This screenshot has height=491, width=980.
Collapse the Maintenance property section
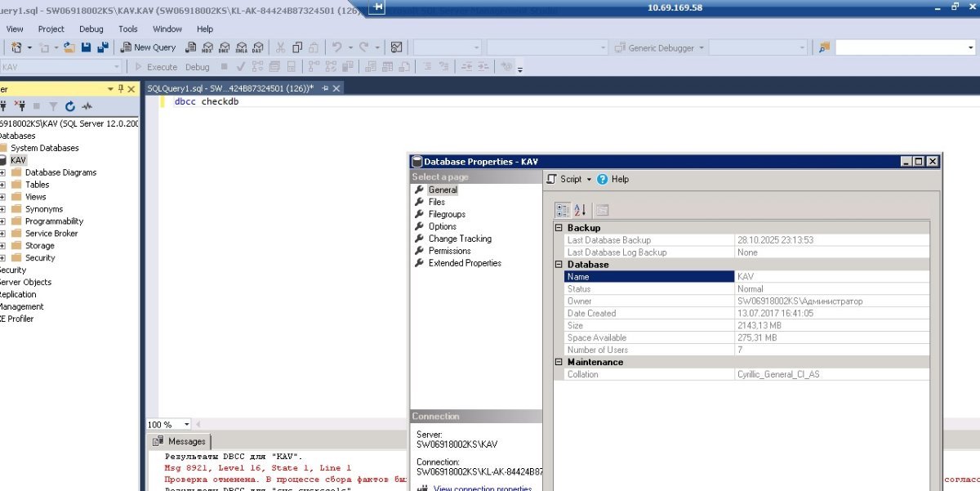point(559,362)
